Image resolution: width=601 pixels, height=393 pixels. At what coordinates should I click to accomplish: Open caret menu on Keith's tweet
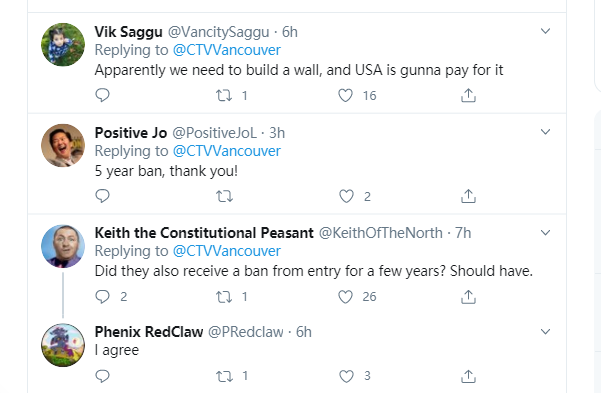point(545,232)
